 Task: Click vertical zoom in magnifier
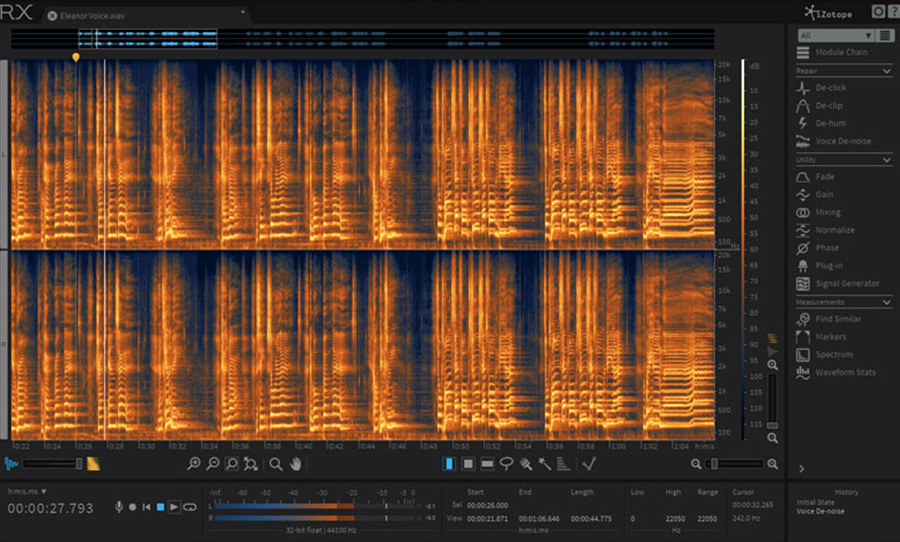(773, 365)
